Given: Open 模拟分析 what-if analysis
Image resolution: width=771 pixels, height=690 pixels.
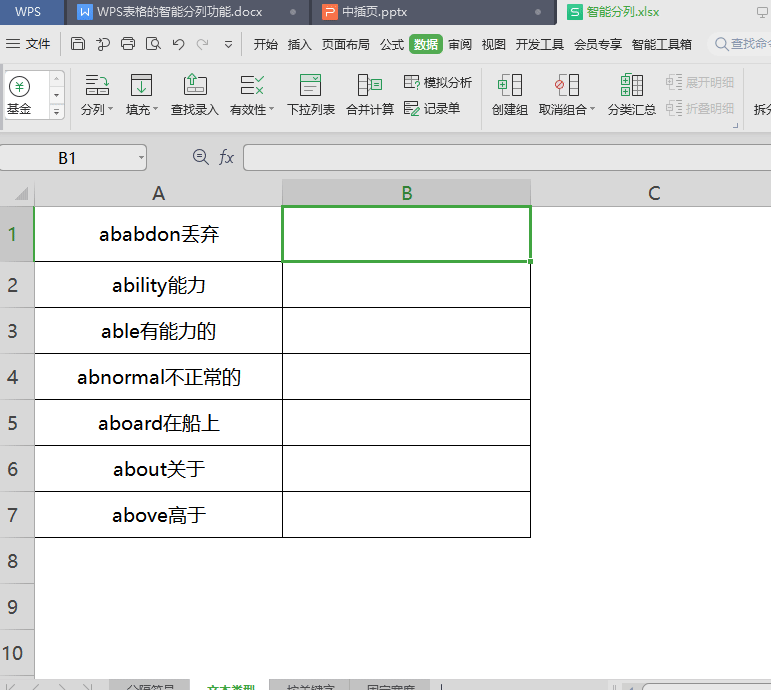Looking at the screenshot, I should tap(437, 82).
